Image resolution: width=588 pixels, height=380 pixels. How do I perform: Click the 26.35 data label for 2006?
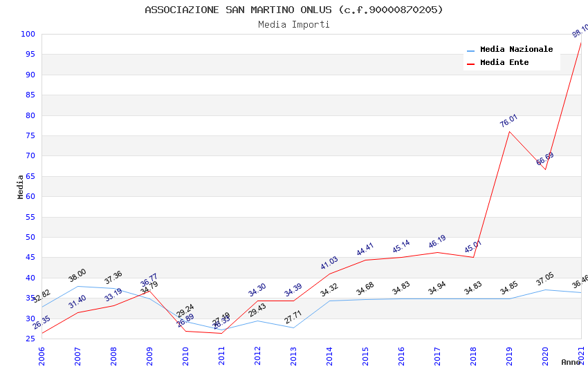(x=42, y=323)
